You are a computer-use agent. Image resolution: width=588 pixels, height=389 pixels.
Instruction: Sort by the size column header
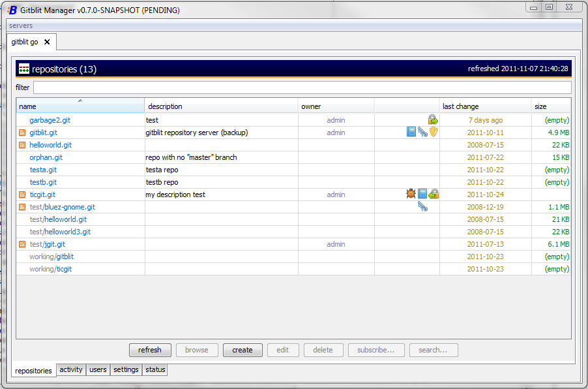pyautogui.click(x=551, y=106)
